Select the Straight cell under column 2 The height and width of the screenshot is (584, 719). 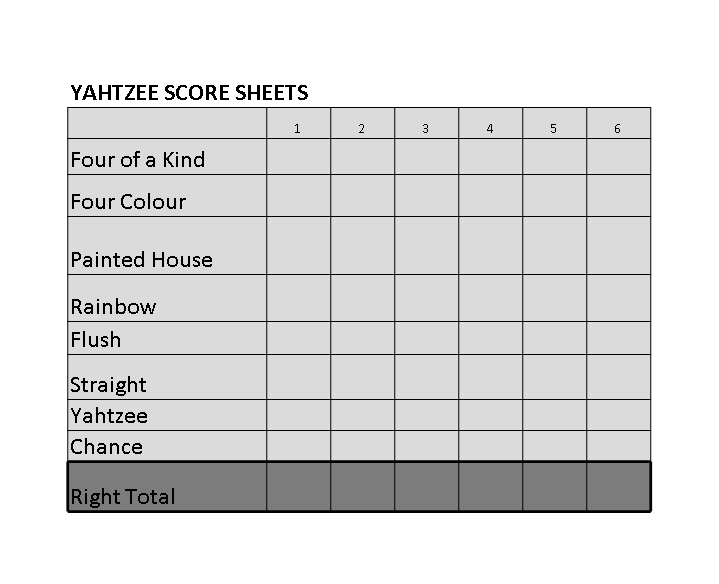(363, 377)
